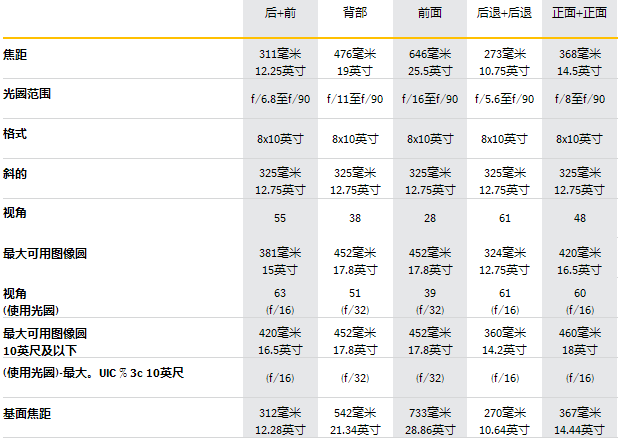Click the 542毫米 flange focal distance value
The width and height of the screenshot is (618, 438).
tap(353, 414)
